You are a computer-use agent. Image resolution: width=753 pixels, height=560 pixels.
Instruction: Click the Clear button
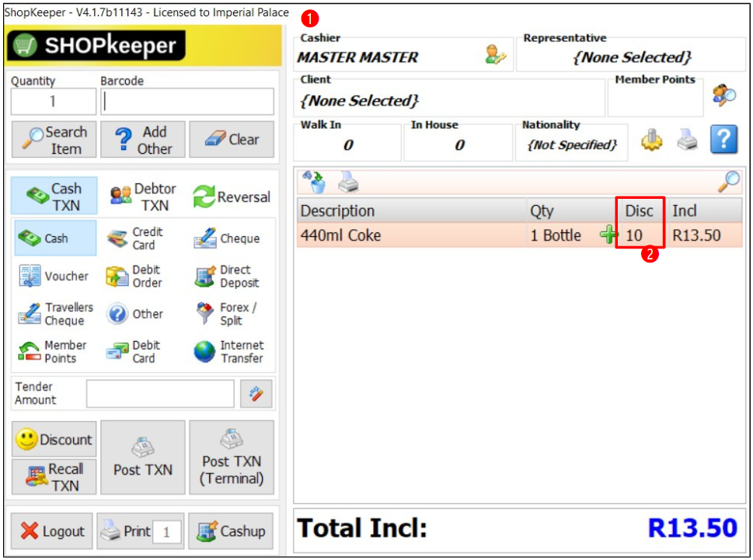tap(232, 140)
